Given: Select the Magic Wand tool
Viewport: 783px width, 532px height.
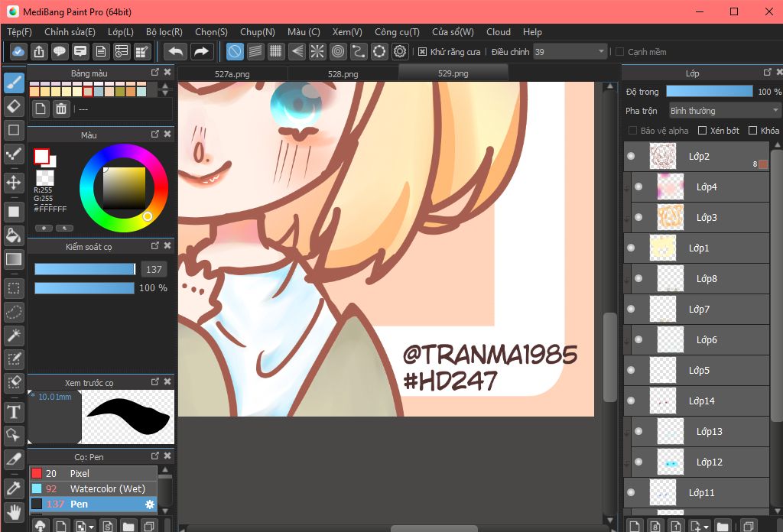Looking at the screenshot, I should 14,336.
